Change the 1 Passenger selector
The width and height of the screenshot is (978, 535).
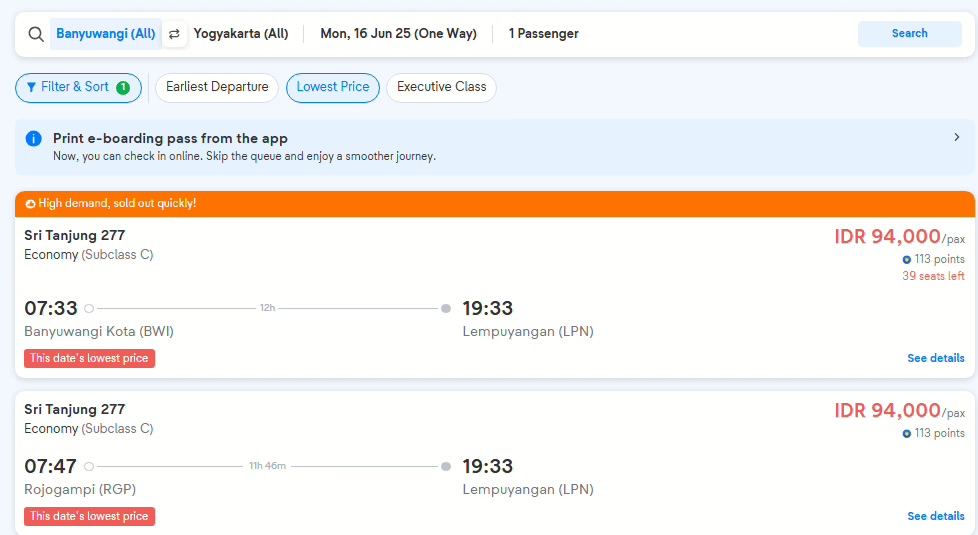[x=543, y=34]
